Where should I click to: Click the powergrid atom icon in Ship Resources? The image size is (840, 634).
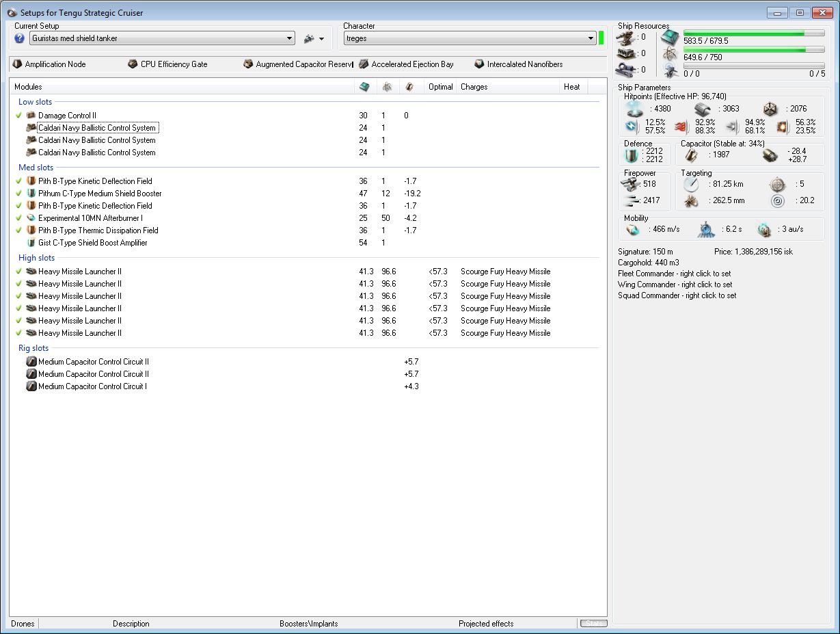click(x=670, y=53)
